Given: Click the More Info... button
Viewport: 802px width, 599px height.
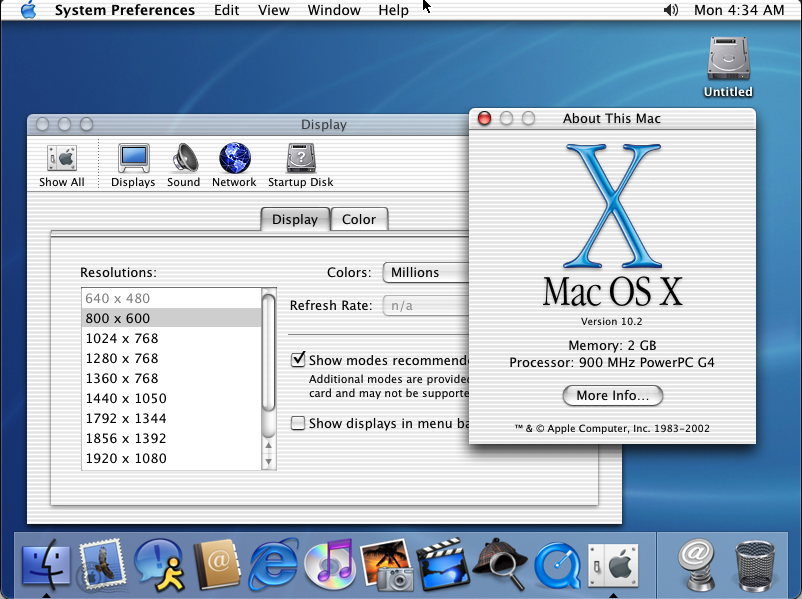Looking at the screenshot, I should [613, 395].
